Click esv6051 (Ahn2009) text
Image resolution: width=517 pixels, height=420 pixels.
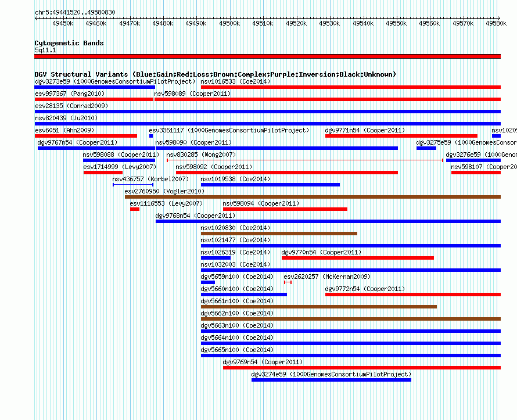(64, 130)
